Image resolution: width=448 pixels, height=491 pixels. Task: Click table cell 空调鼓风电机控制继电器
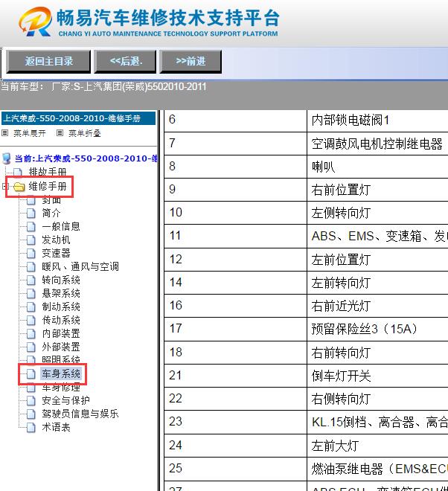[x=377, y=144]
